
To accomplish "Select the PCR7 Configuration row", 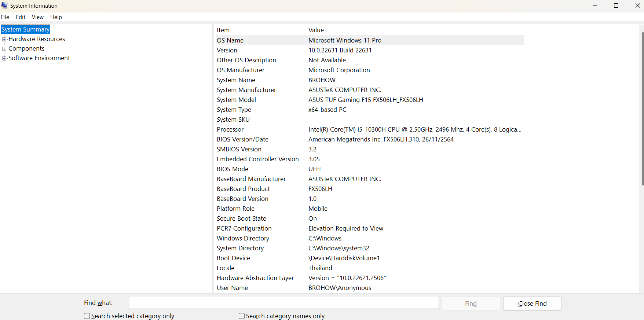I will pyautogui.click(x=369, y=228).
